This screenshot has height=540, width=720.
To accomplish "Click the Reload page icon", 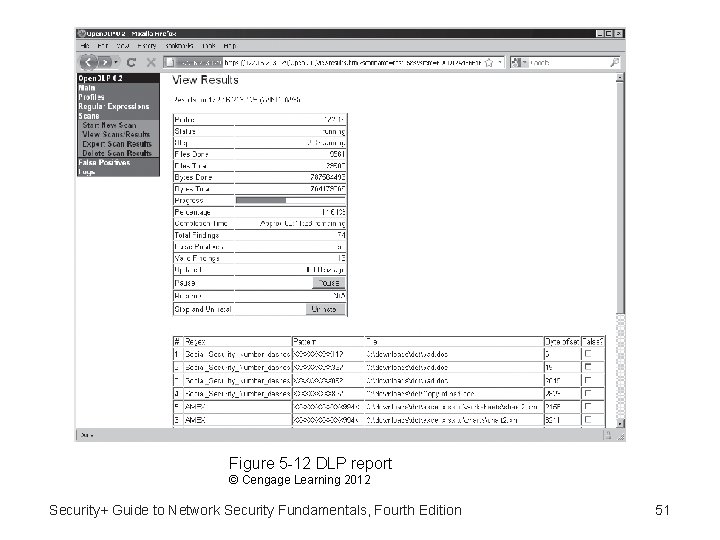I will click(131, 62).
